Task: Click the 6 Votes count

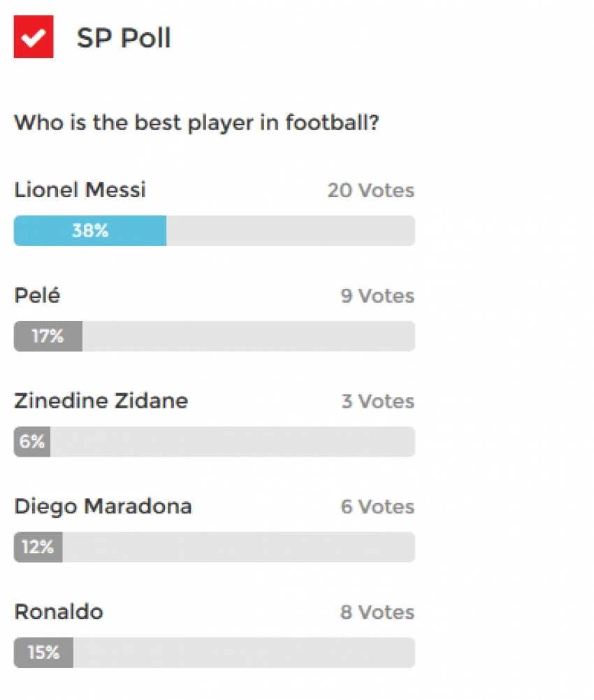Action: tap(377, 507)
